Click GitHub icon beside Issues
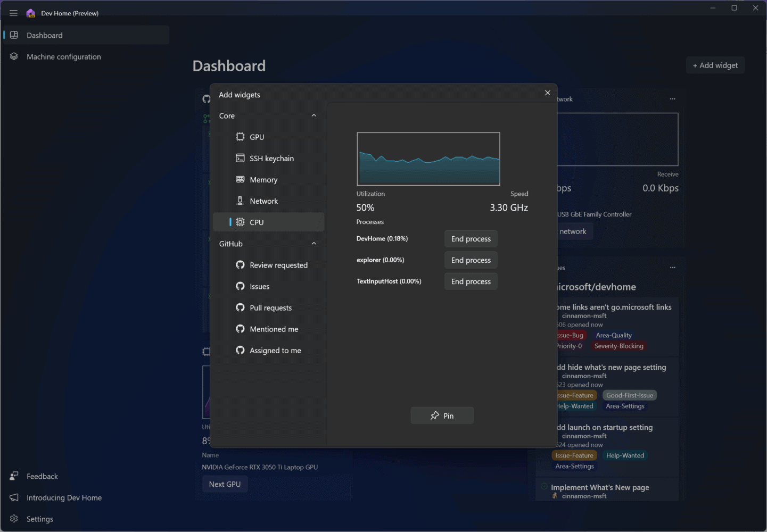This screenshot has width=767, height=532. pos(240,286)
